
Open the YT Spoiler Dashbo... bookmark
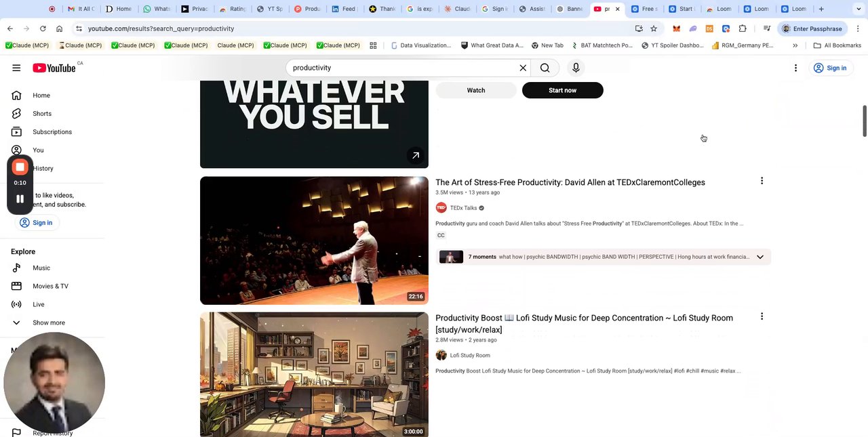pyautogui.click(x=671, y=45)
